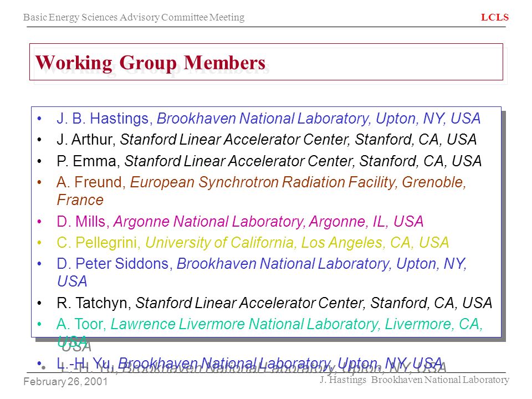The height and width of the screenshot is (399, 532).
Task: Select the D. Mills Argonne entry
Action: click(x=240, y=222)
